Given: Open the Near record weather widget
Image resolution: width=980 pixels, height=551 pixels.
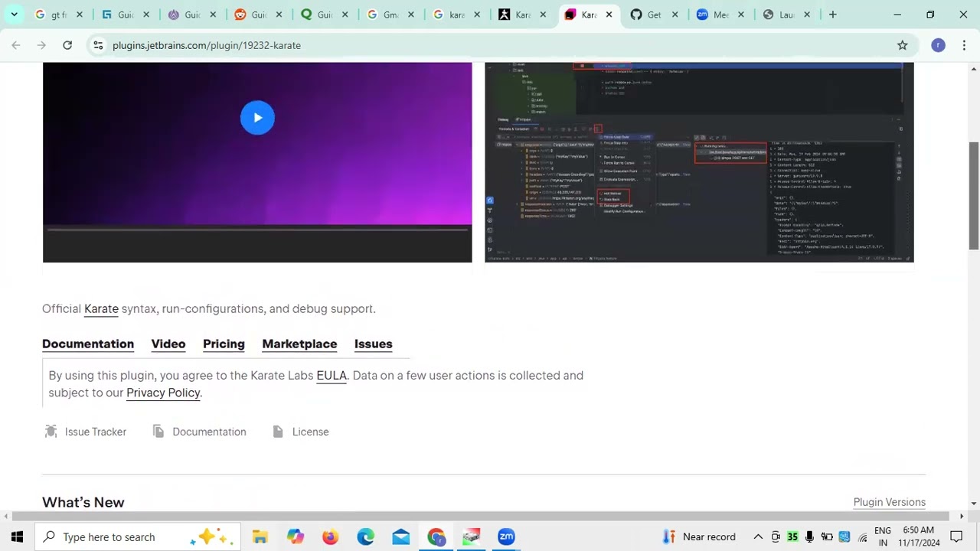Looking at the screenshot, I should tap(699, 536).
